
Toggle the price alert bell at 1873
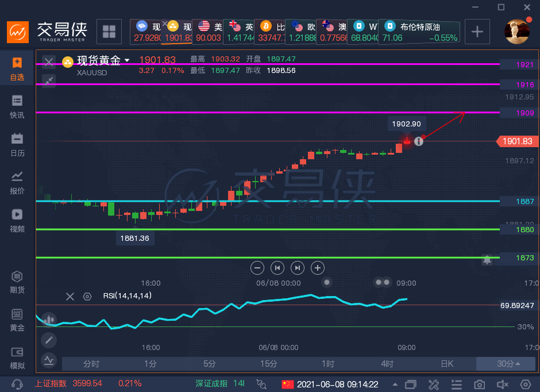pos(487,260)
